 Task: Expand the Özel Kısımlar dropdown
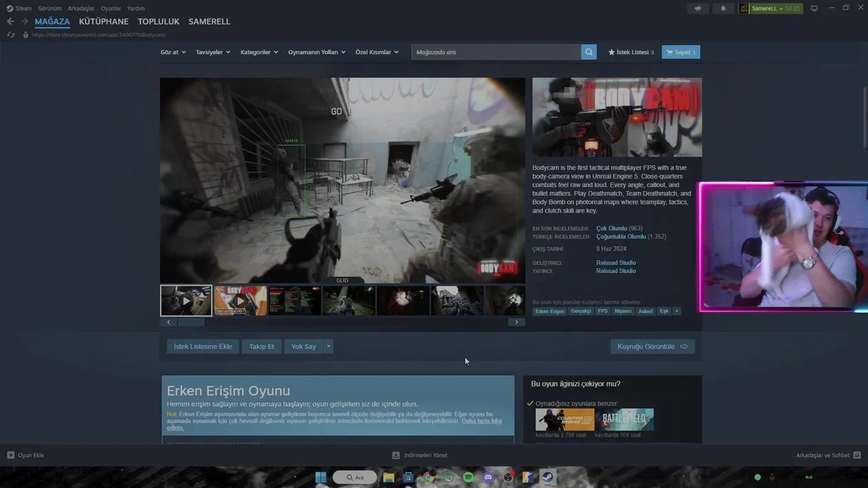pyautogui.click(x=377, y=52)
